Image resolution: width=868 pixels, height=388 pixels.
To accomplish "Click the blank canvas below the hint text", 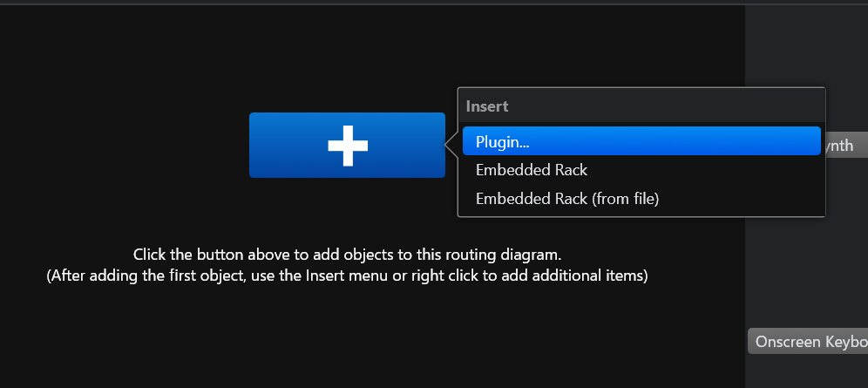I will (349, 340).
